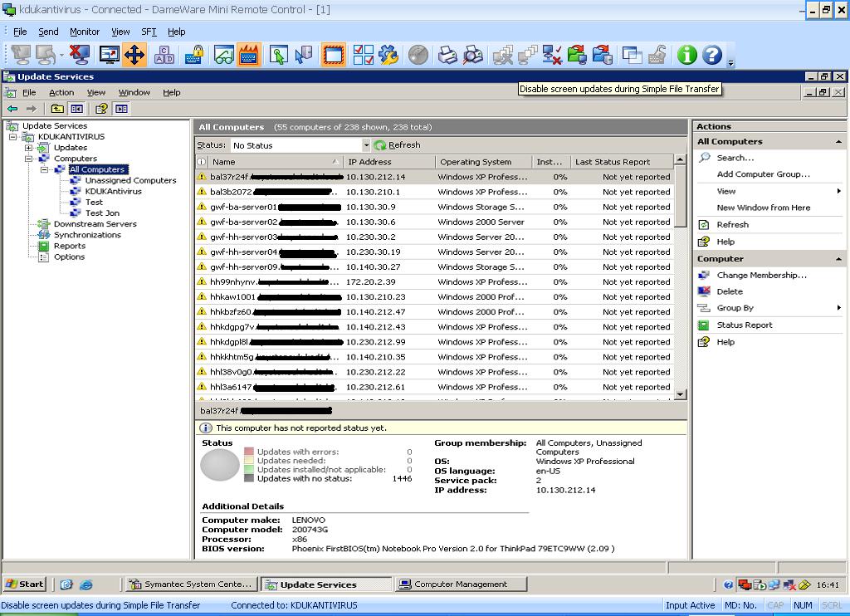Click the green info icon in toolbar

pos(686,55)
